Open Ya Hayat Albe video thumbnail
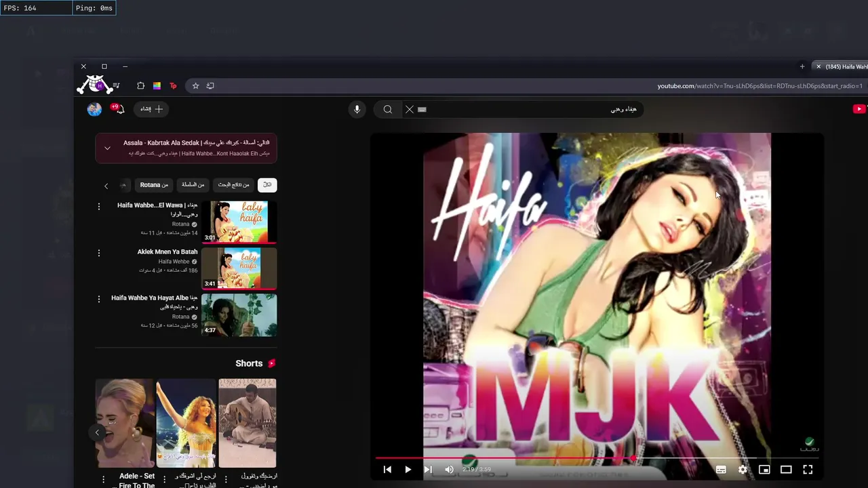 tap(239, 315)
